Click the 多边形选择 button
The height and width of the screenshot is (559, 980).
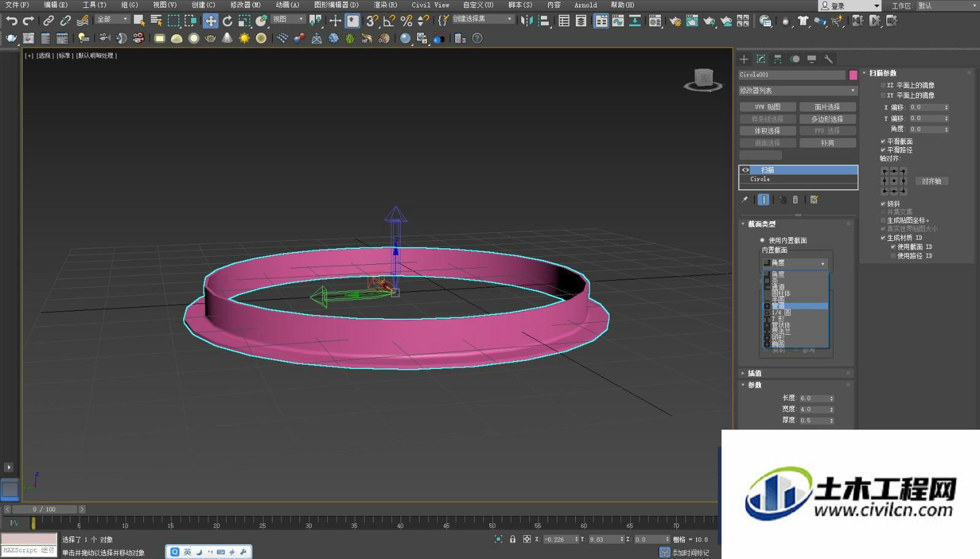[x=827, y=119]
